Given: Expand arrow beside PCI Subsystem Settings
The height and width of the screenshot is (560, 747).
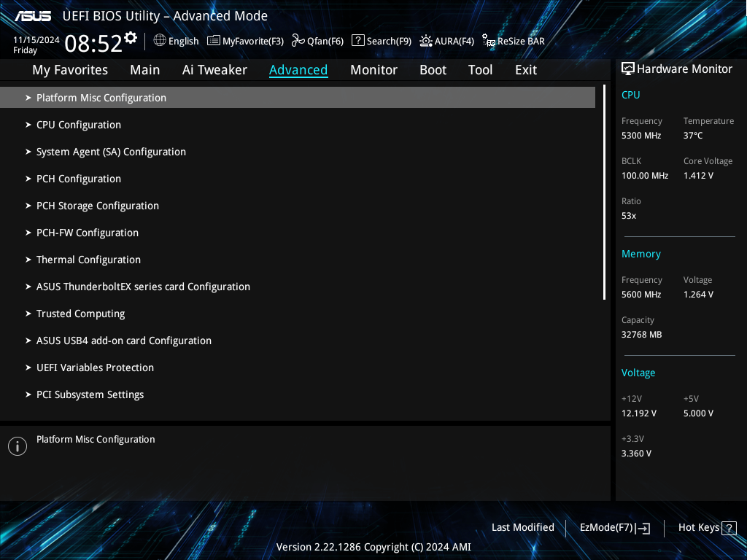Looking at the screenshot, I should coord(28,394).
